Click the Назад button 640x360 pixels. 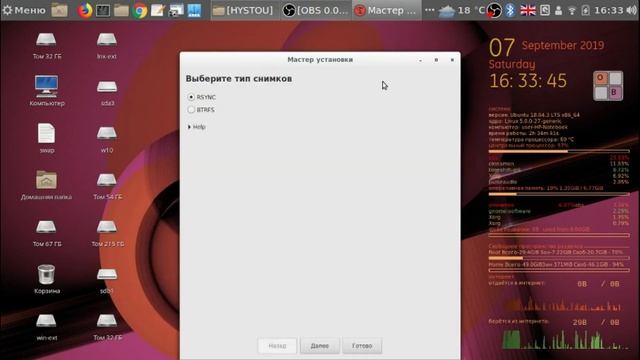277,346
